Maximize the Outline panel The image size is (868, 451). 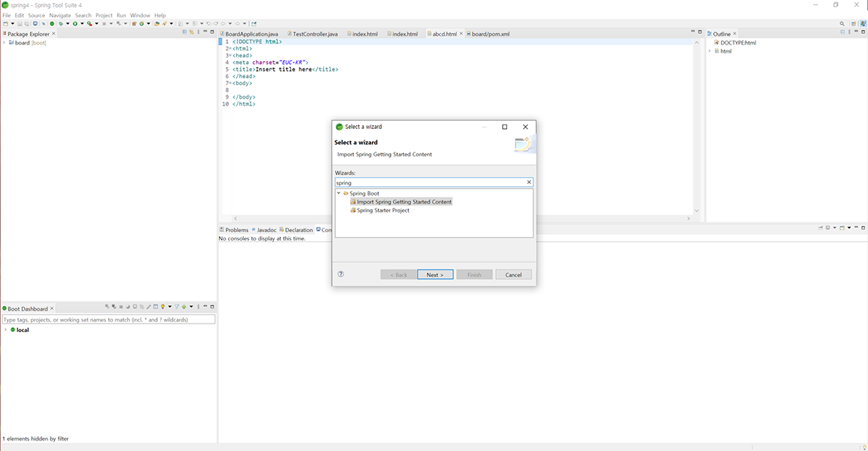coord(863,32)
